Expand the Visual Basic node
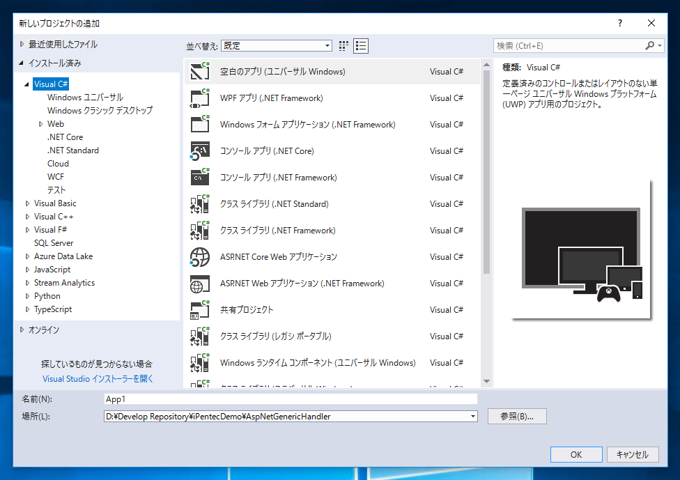The height and width of the screenshot is (480, 680). [27, 203]
